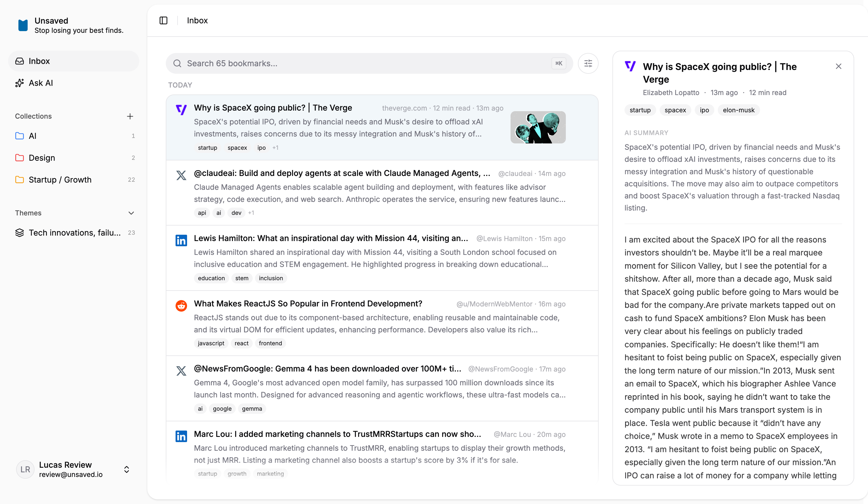Open the SpaceX article thumbnail image
The image size is (868, 504).
tap(538, 127)
